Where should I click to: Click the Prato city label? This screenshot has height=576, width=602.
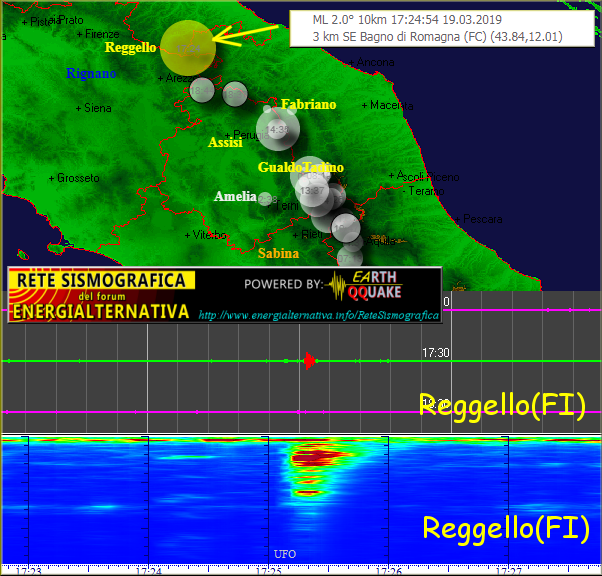pyautogui.click(x=71, y=20)
